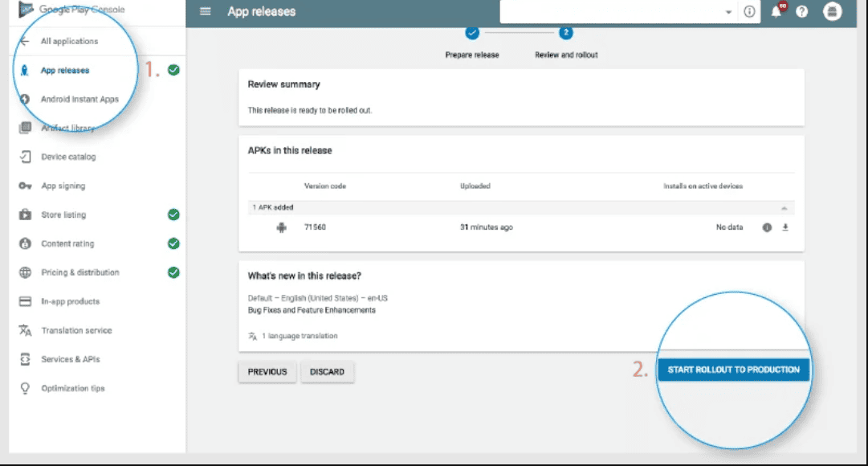Download the uploaded APK file

click(x=784, y=227)
